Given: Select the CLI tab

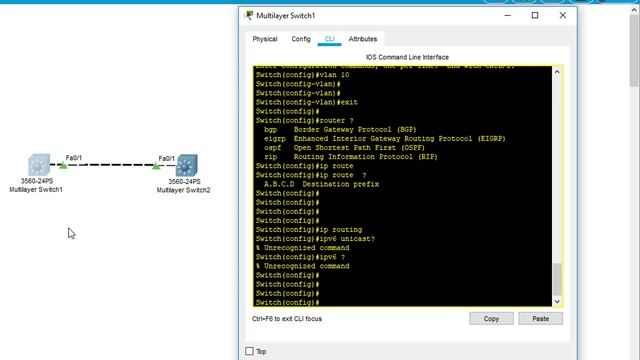Looking at the screenshot, I should (x=329, y=39).
